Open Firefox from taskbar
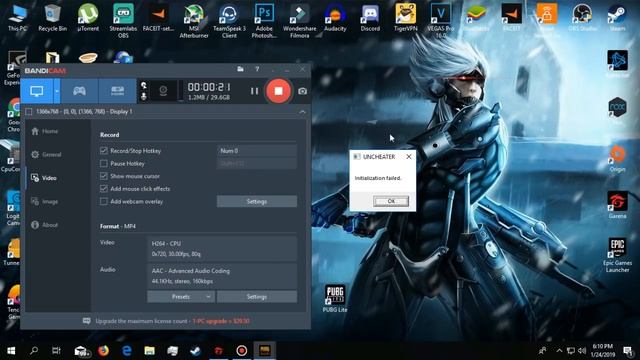The width and height of the screenshot is (640, 360). pyautogui.click(x=103, y=351)
